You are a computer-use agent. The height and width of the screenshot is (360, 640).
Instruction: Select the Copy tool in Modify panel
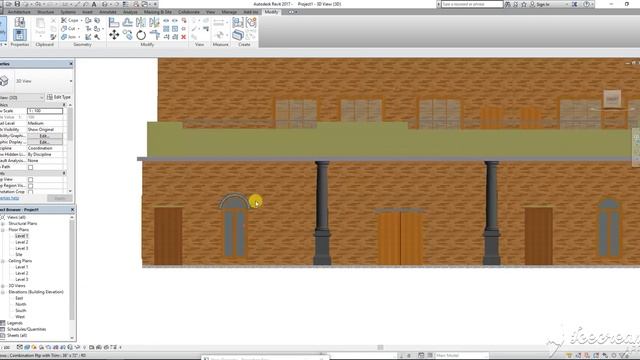[x=128, y=35]
